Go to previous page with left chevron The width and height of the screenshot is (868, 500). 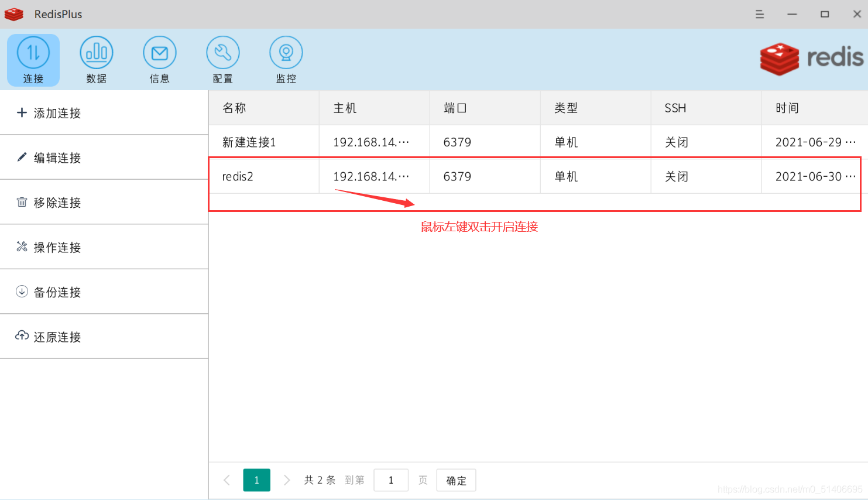point(227,480)
